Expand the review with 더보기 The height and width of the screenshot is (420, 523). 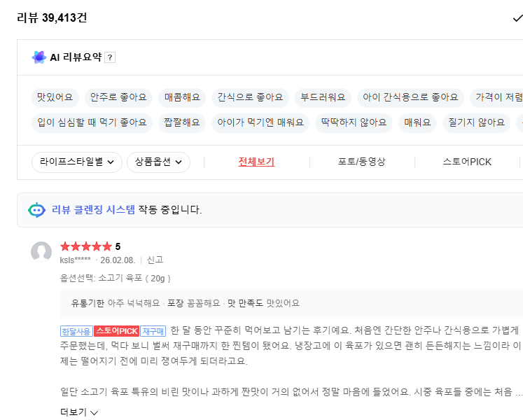pyautogui.click(x=79, y=412)
